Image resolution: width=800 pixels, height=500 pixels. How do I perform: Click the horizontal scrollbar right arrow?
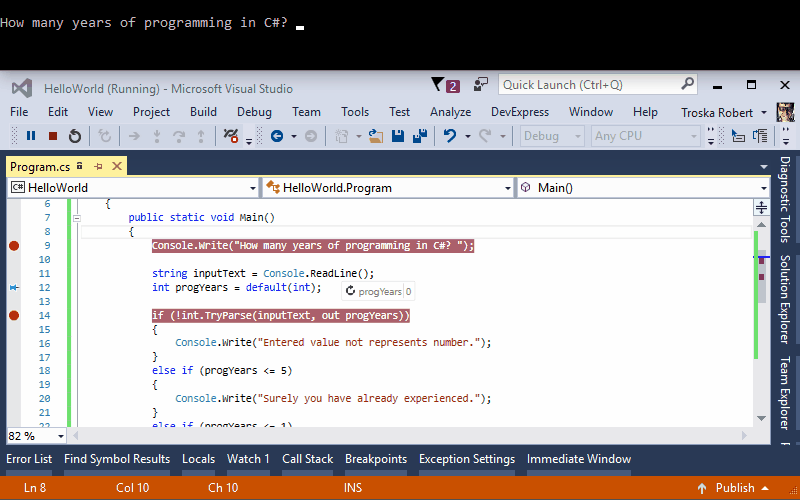(744, 436)
